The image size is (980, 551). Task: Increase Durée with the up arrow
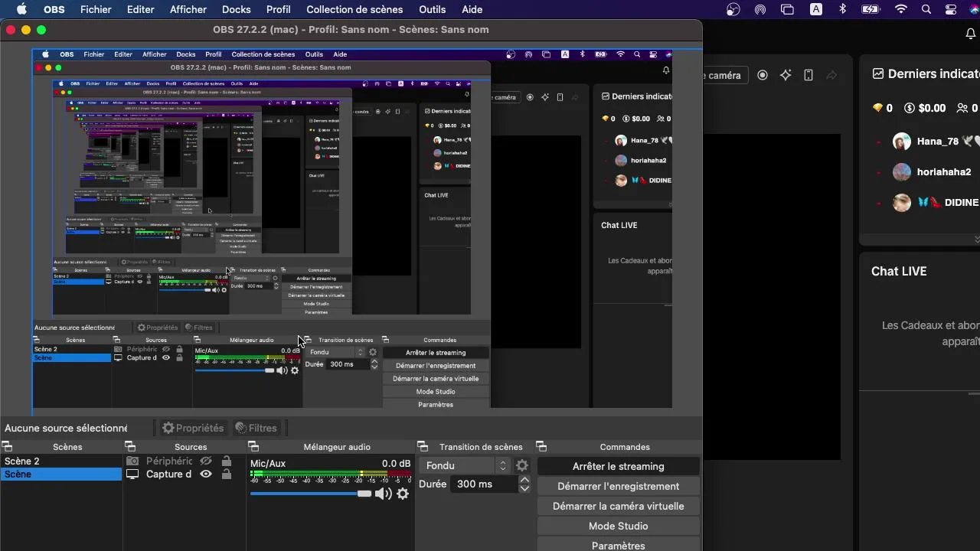pos(524,480)
